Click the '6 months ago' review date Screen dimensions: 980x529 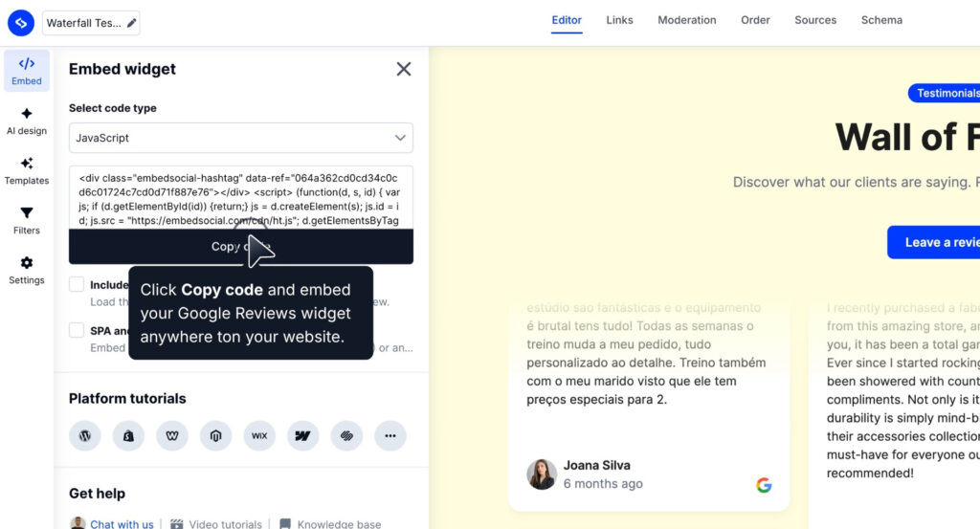tap(603, 484)
